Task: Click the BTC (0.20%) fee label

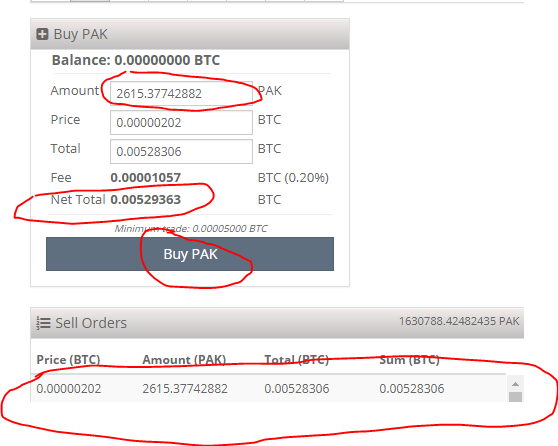Action: coord(293,177)
